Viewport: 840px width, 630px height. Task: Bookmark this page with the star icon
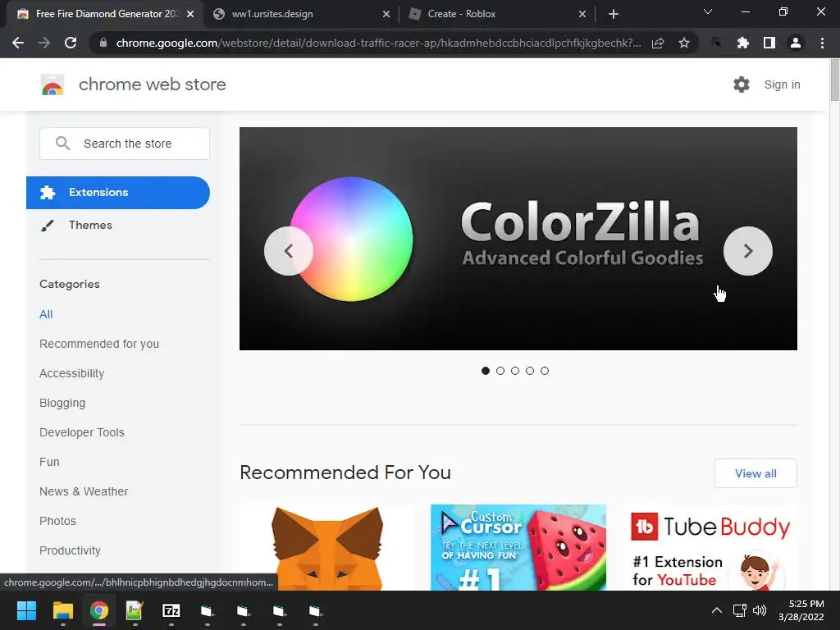(x=683, y=43)
